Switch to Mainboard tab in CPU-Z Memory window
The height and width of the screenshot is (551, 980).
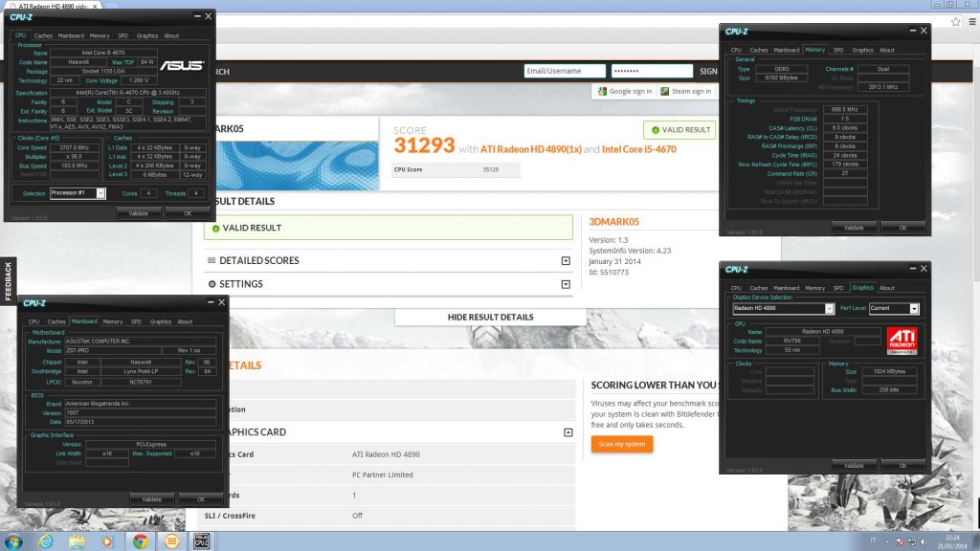tap(787, 50)
